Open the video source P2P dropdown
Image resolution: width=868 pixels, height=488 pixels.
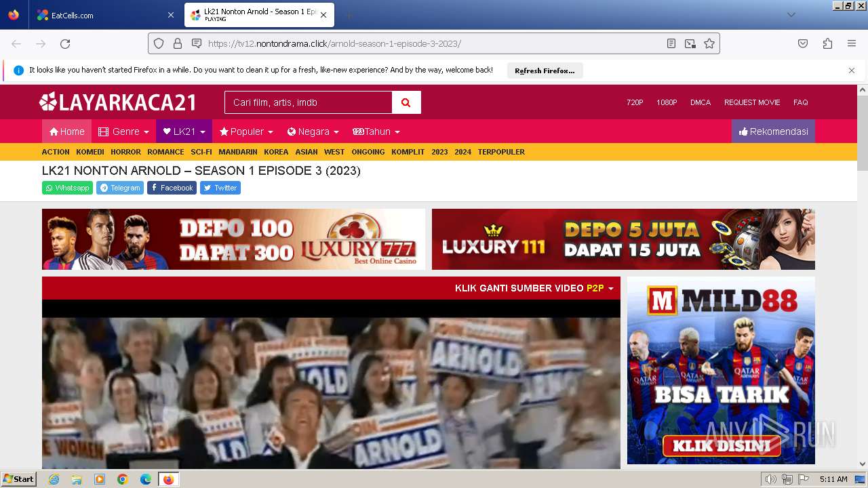[534, 288]
